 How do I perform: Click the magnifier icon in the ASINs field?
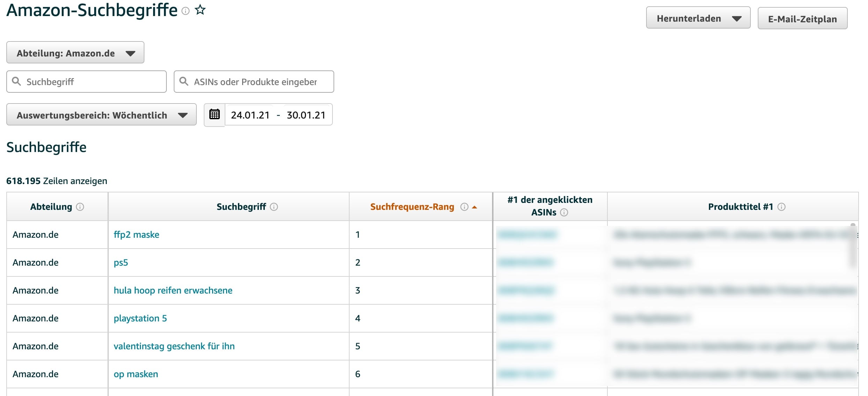tap(184, 81)
